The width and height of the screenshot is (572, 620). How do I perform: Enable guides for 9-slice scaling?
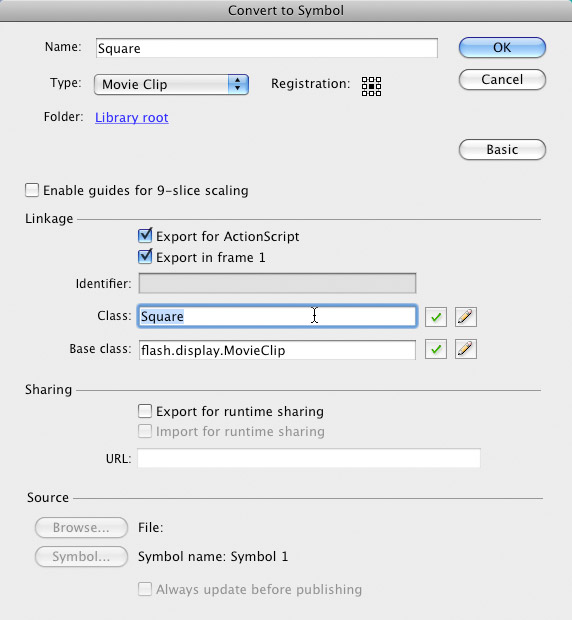tap(32, 190)
